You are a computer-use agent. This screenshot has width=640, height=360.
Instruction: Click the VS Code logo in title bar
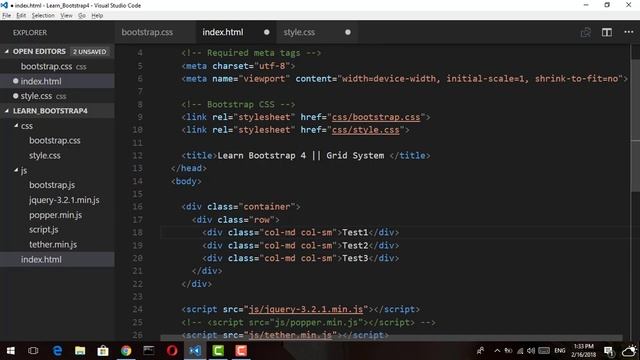[4, 5]
